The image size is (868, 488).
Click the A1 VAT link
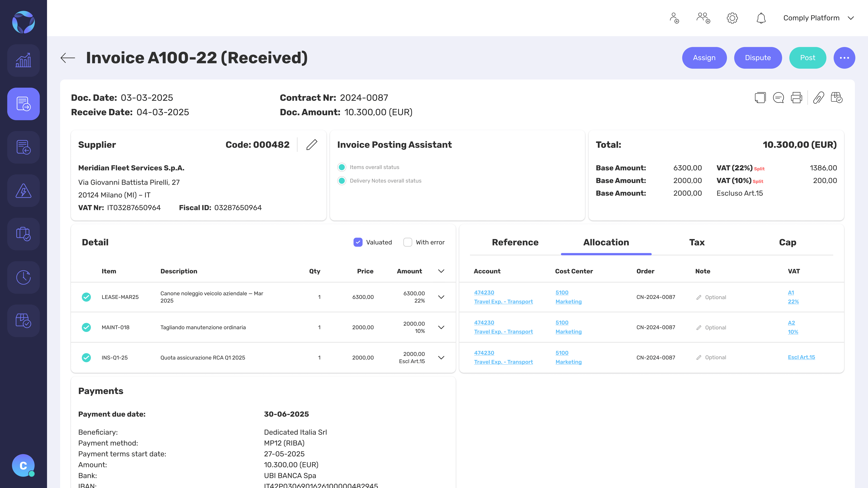(x=791, y=293)
